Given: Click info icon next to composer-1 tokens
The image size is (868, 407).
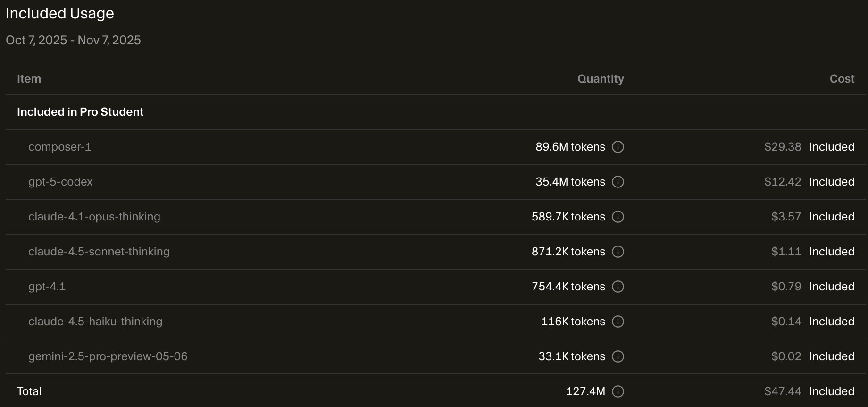Looking at the screenshot, I should 618,147.
